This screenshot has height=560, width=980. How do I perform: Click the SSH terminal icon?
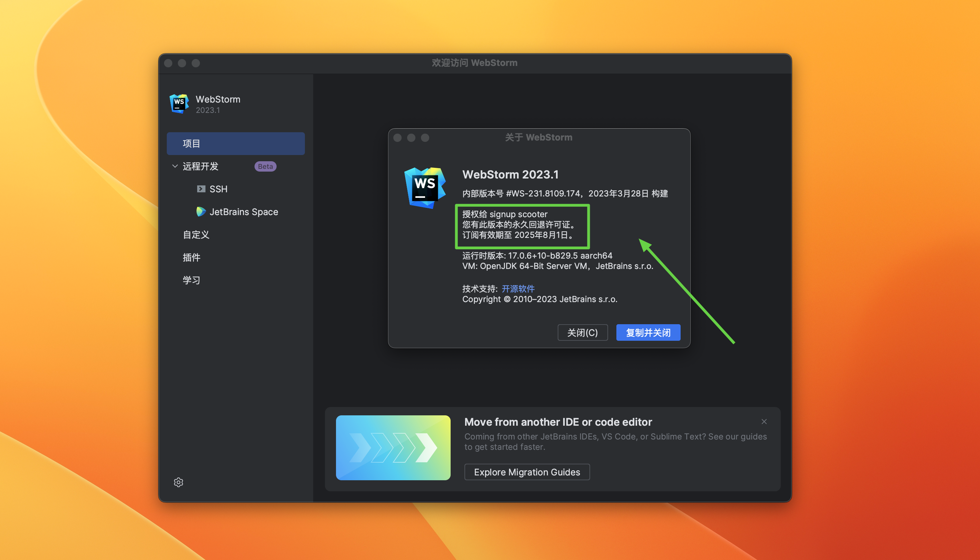201,189
